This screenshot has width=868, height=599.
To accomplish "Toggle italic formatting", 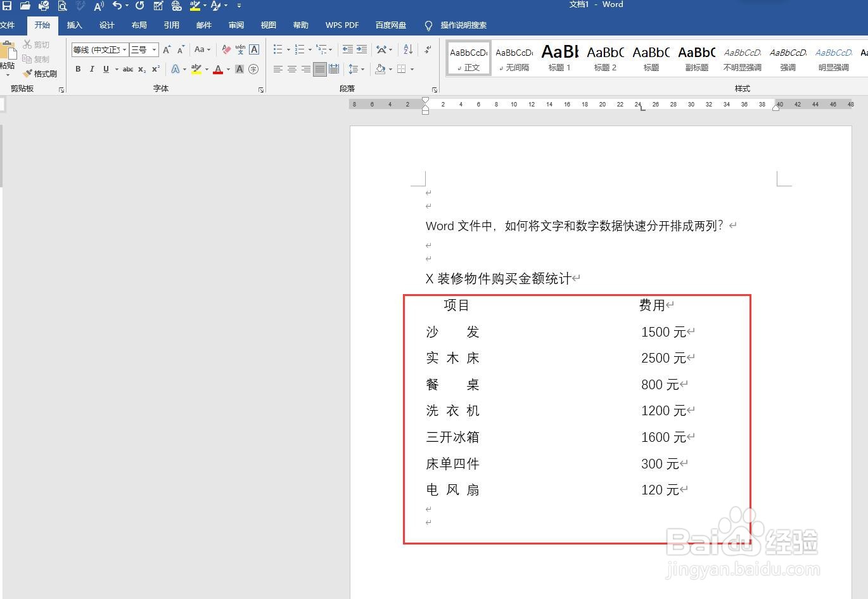I will pos(91,69).
